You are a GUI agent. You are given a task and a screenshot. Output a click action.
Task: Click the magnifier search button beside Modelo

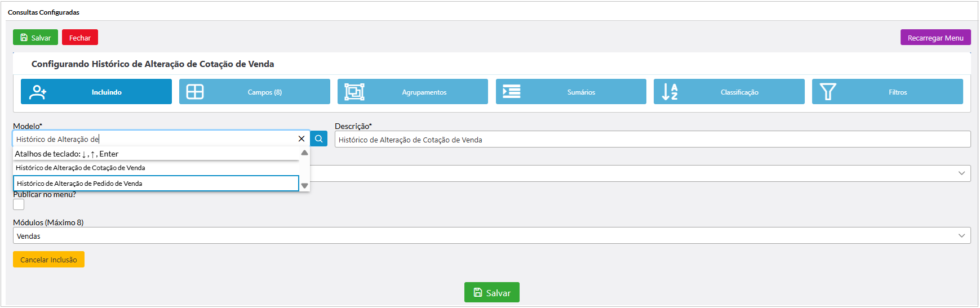(x=319, y=139)
